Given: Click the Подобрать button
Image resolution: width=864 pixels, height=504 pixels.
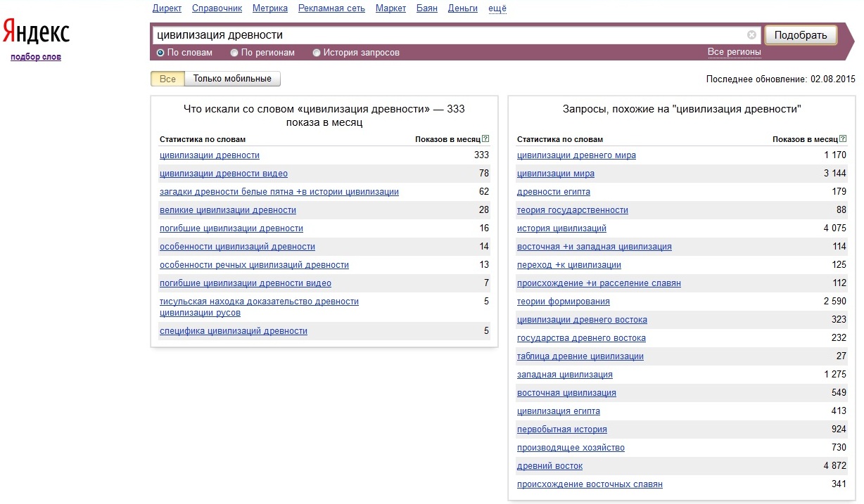Looking at the screenshot, I should (x=801, y=34).
